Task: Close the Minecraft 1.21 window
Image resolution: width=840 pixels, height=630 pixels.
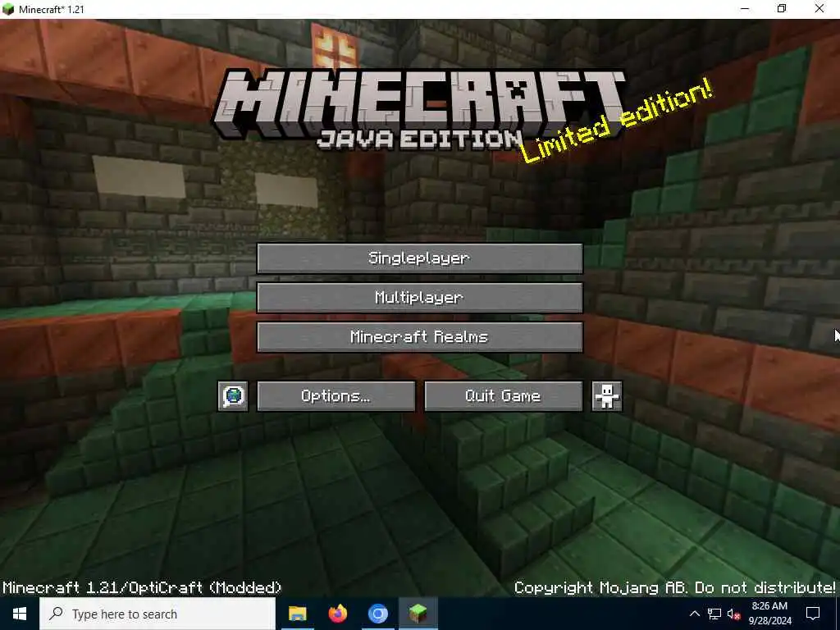Action: coord(819,9)
